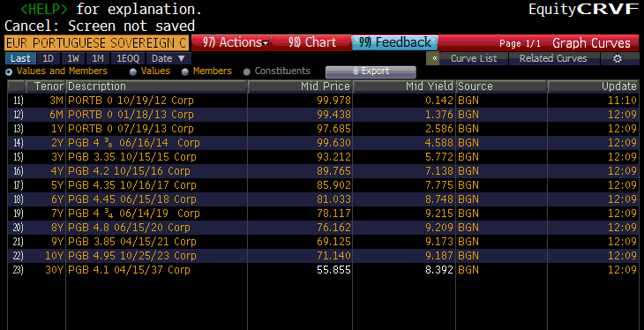Click the 30Y tenor cell

click(55, 270)
